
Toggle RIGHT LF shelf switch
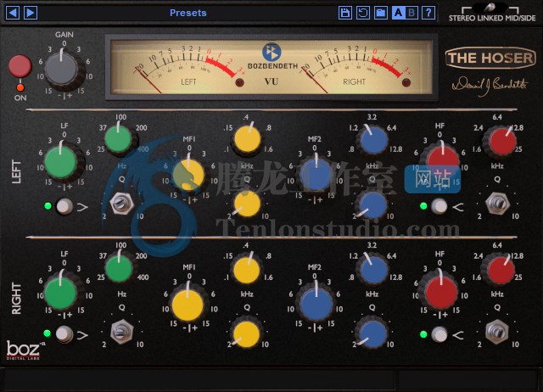tap(64, 334)
